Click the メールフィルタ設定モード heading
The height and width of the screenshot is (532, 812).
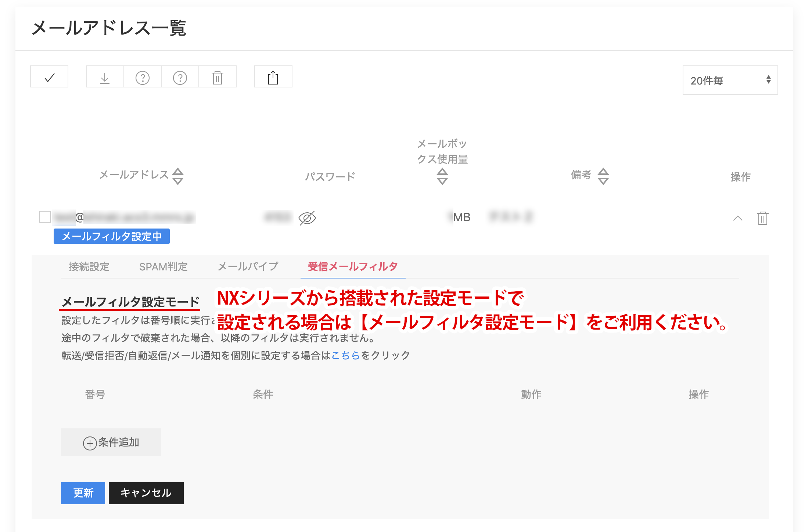pyautogui.click(x=130, y=302)
